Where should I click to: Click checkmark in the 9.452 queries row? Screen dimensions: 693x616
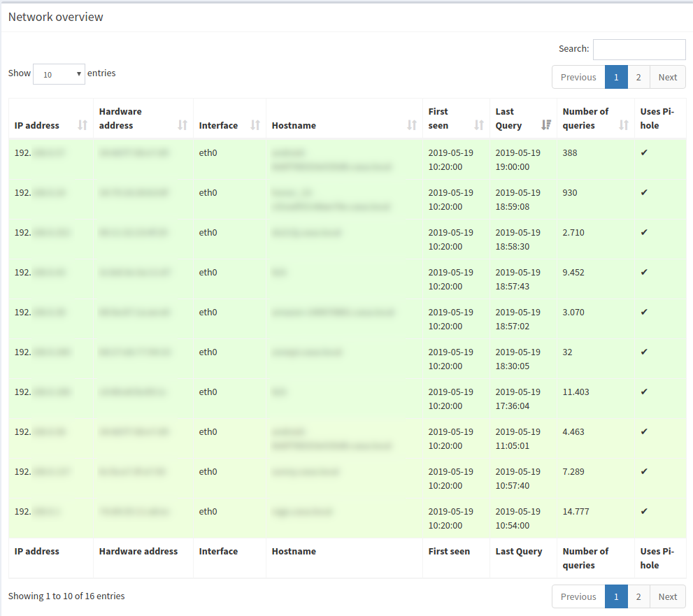pos(644,272)
